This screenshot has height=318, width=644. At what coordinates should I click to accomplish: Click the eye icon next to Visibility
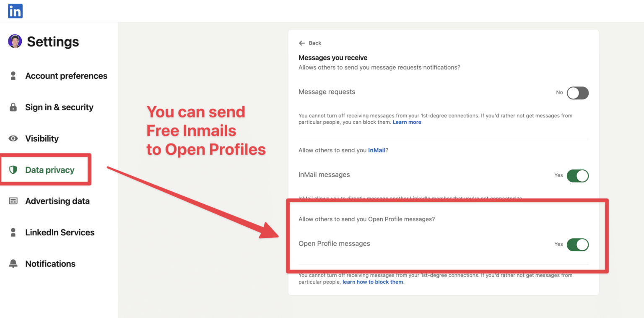(13, 138)
